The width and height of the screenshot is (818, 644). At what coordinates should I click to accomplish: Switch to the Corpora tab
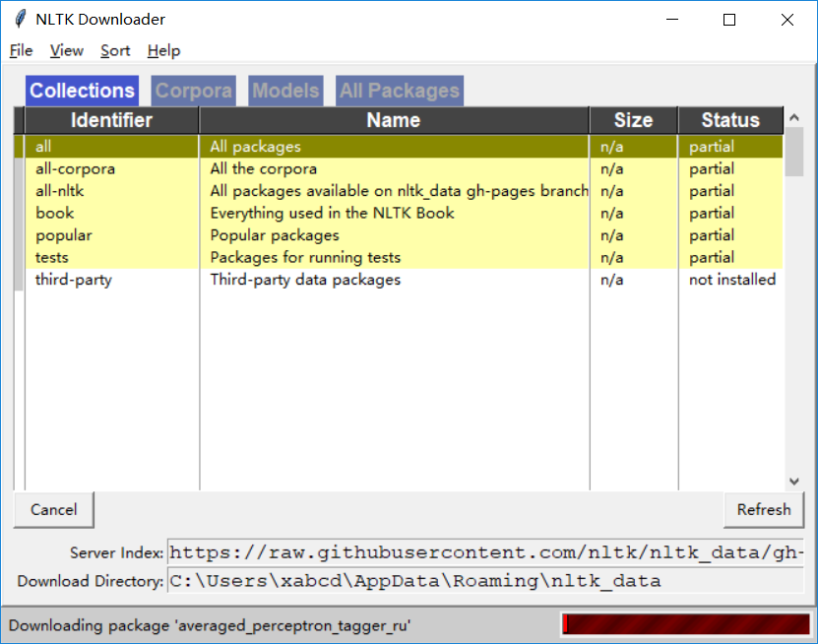(x=194, y=91)
